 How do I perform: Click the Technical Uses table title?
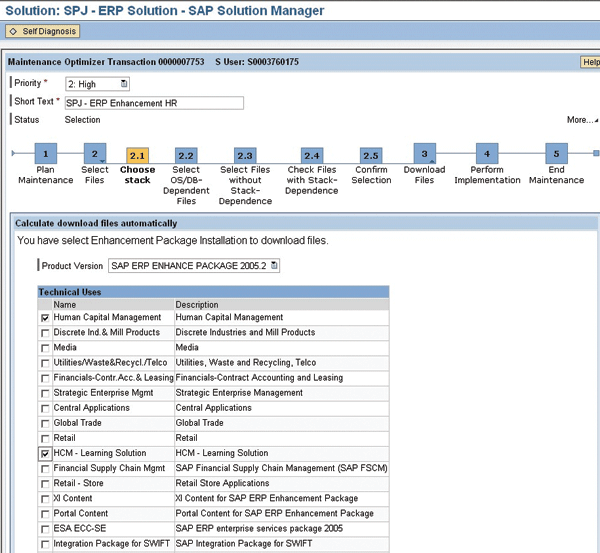coord(70,292)
